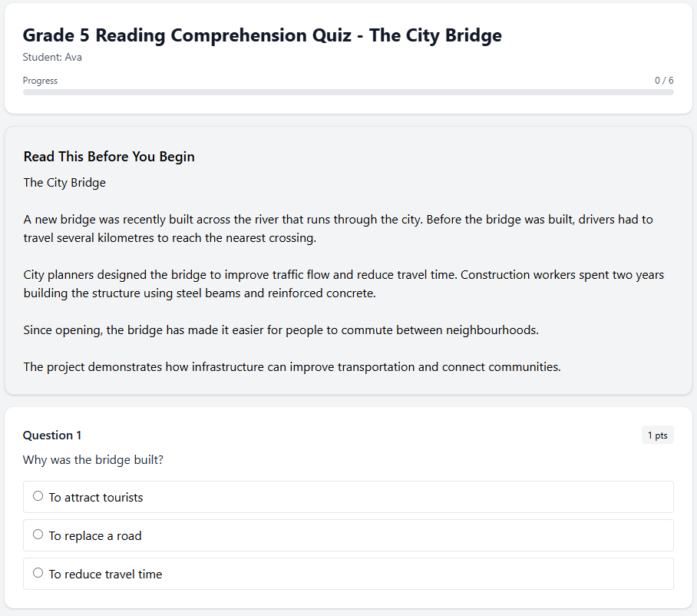Select the radio button for "To replace a road"
This screenshot has height=616, width=697.
click(x=38, y=534)
